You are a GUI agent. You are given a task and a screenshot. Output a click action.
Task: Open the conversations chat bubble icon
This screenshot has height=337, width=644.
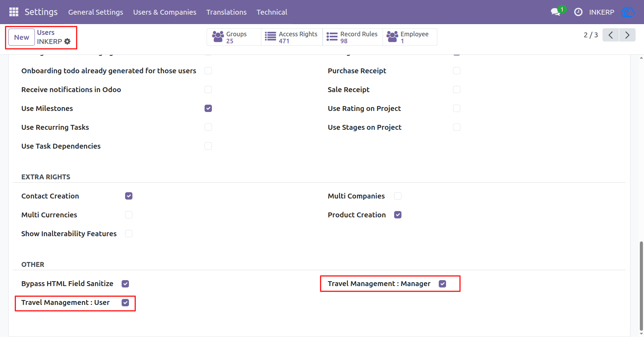click(x=555, y=12)
